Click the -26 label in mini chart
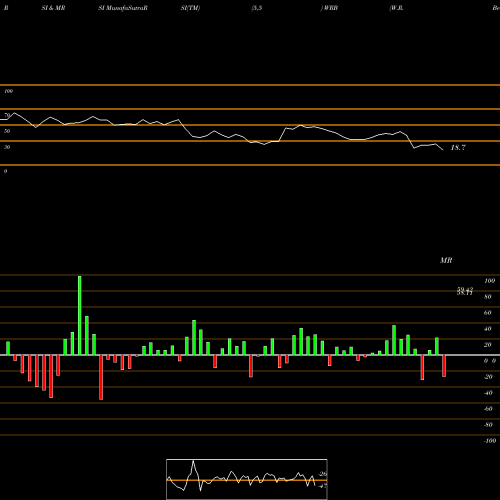Image resolution: width=500 pixels, height=500 pixels. click(x=323, y=474)
